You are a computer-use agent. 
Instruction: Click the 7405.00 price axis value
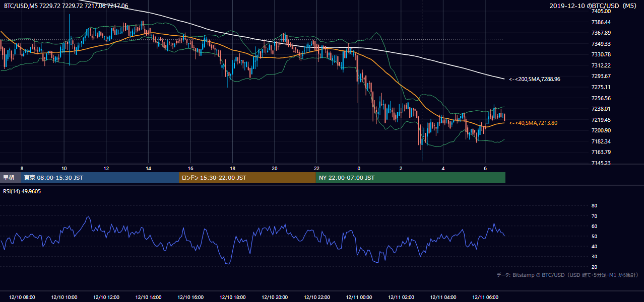pos(601,11)
